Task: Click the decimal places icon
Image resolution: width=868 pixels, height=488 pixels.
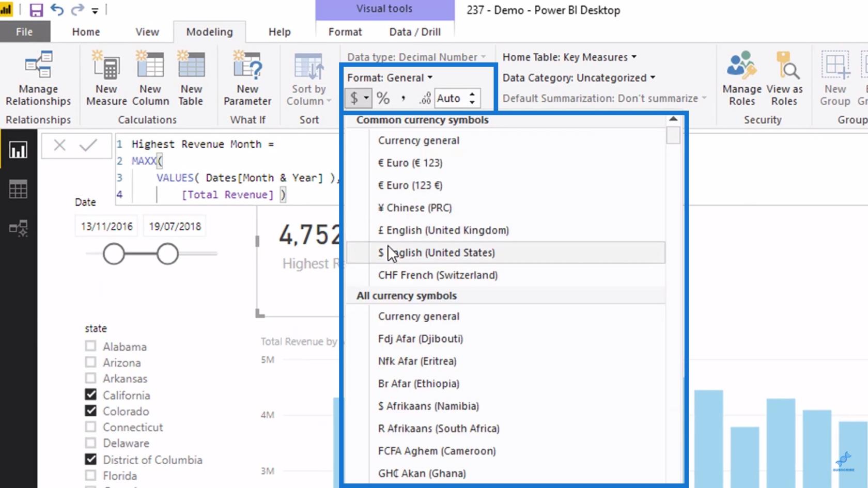Action: 425,98
